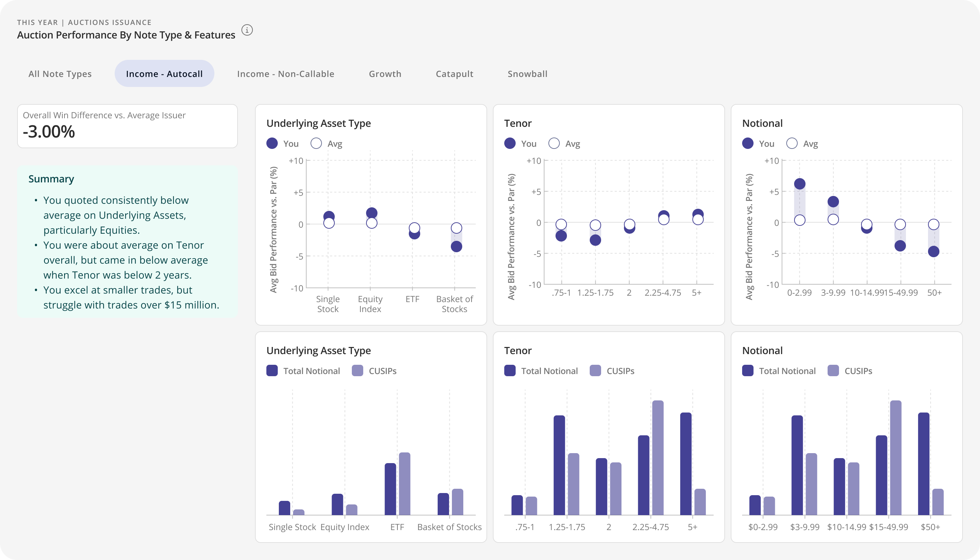Open the Income - Non-Callable tab
This screenshot has width=980, height=560.
point(285,74)
